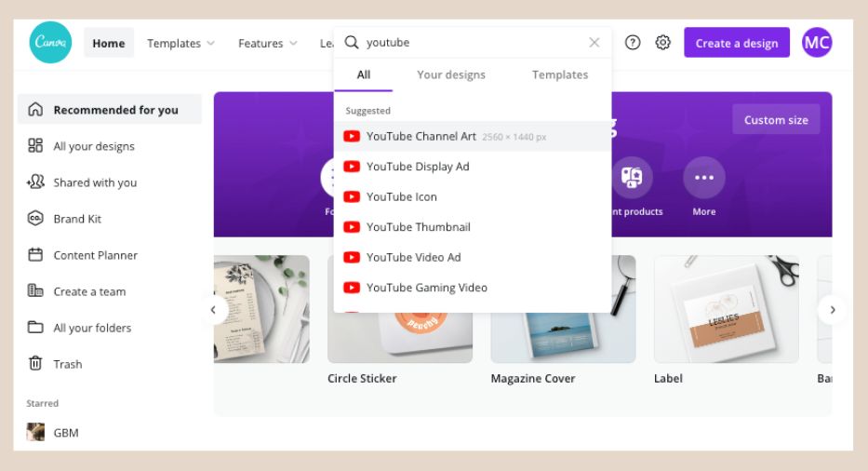Choose YouTube Channel Art suggestion
The width and height of the screenshot is (868, 471).
pyautogui.click(x=473, y=136)
